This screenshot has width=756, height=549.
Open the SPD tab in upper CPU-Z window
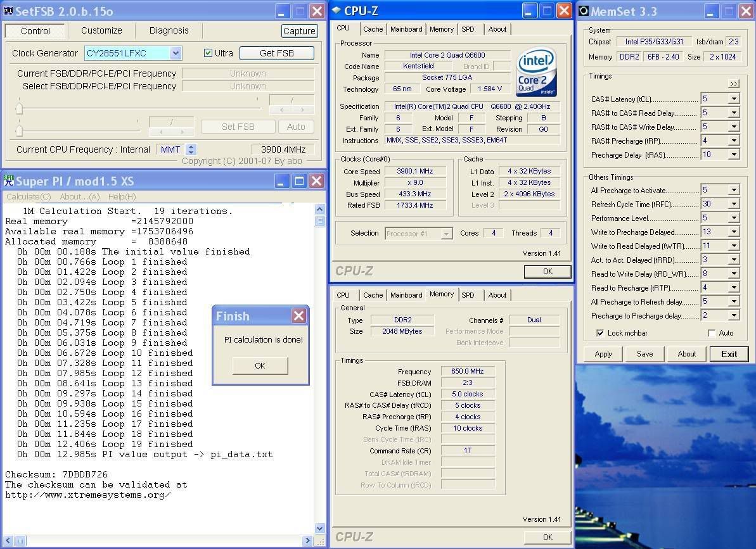[468, 29]
